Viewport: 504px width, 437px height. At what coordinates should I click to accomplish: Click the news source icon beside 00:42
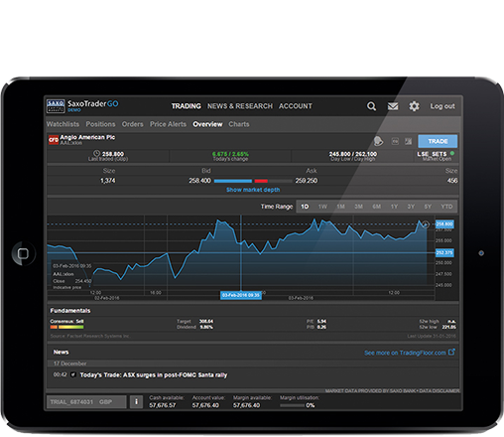tap(73, 374)
